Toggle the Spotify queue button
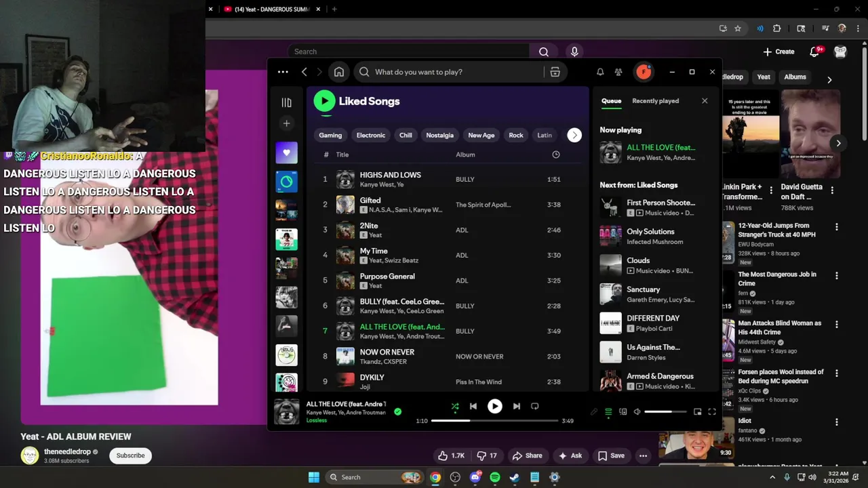 [608, 411]
